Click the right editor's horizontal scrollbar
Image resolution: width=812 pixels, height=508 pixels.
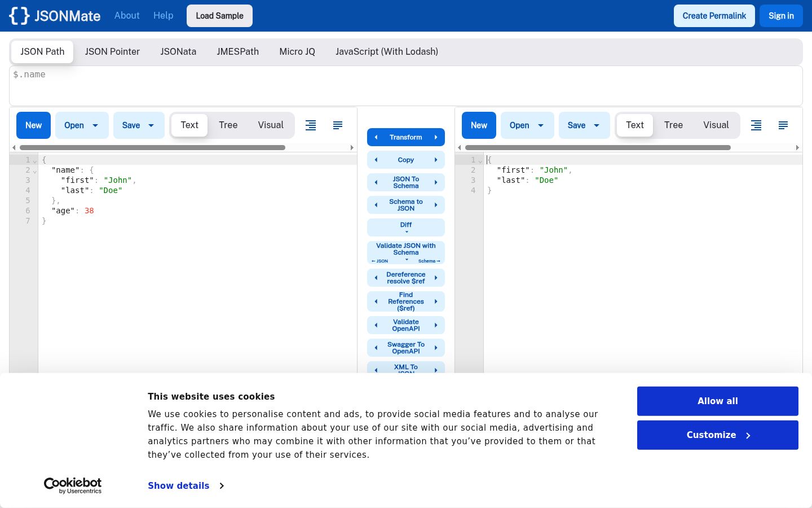pyautogui.click(x=598, y=148)
